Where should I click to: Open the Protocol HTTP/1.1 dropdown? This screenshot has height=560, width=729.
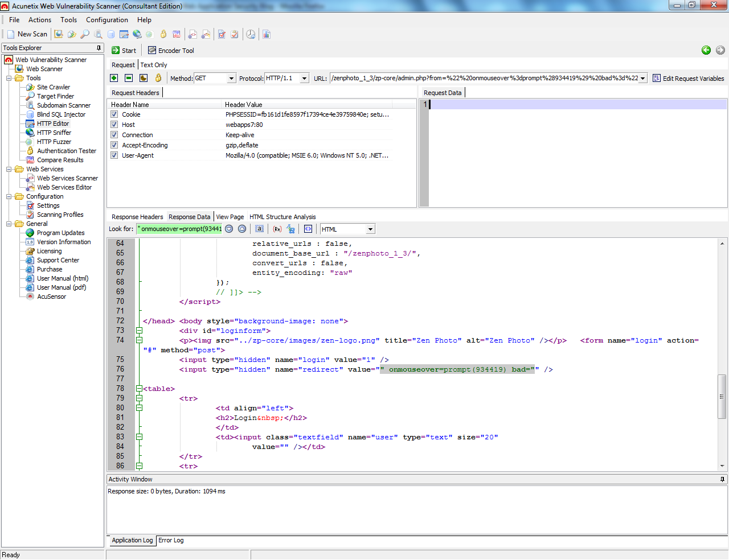tap(305, 79)
